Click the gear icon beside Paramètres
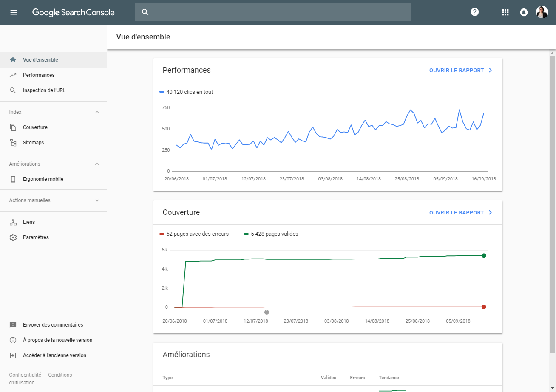The height and width of the screenshot is (392, 556). click(x=13, y=237)
